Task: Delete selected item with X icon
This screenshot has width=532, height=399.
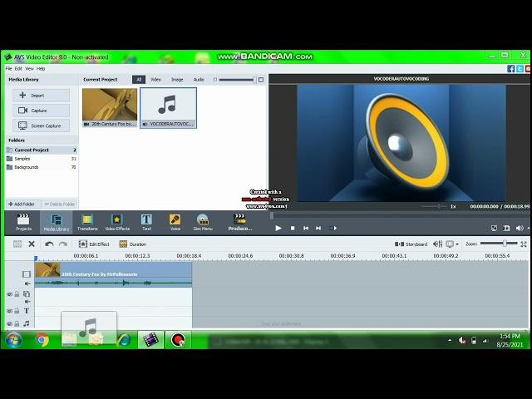Action: point(32,244)
